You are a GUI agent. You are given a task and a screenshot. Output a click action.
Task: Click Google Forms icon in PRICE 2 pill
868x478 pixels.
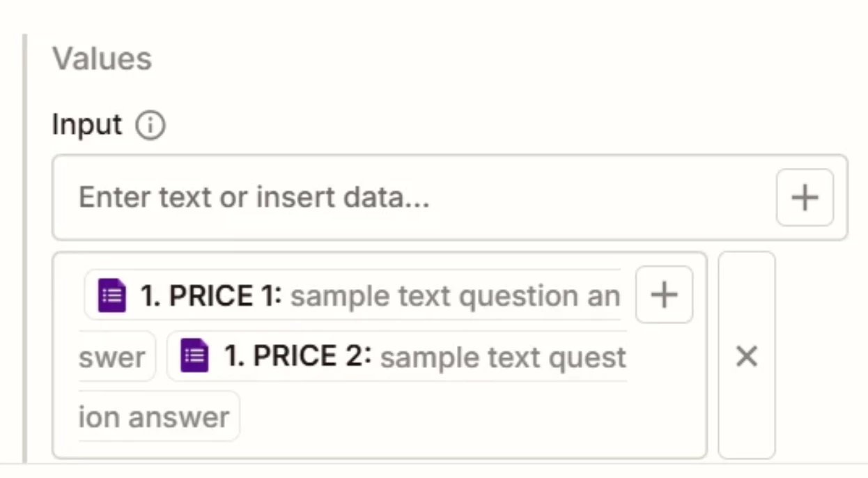195,356
